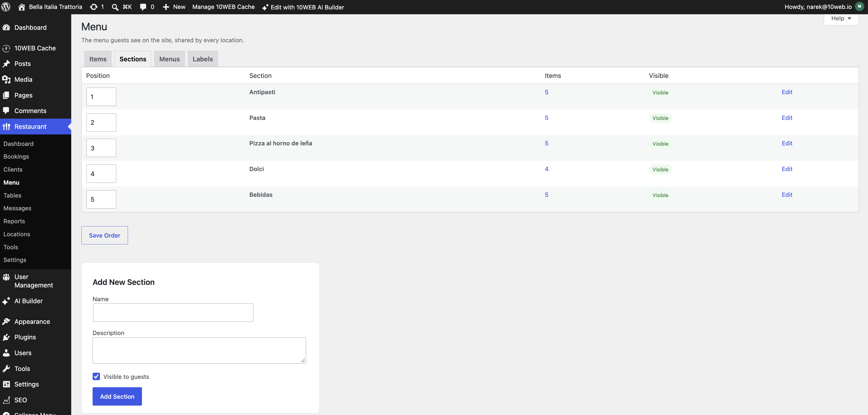The width and height of the screenshot is (868, 415).
Task: Click the comments bubble icon in the toolbar
Action: click(x=143, y=7)
